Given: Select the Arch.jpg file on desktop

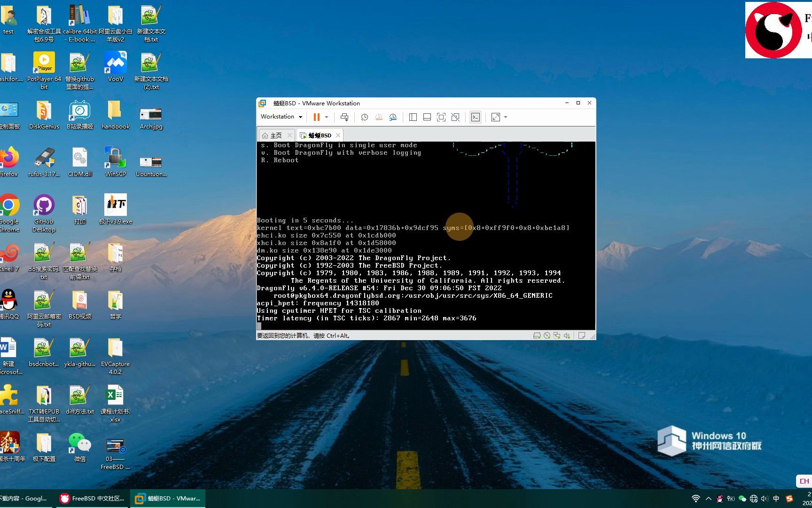Looking at the screenshot, I should pyautogui.click(x=151, y=118).
